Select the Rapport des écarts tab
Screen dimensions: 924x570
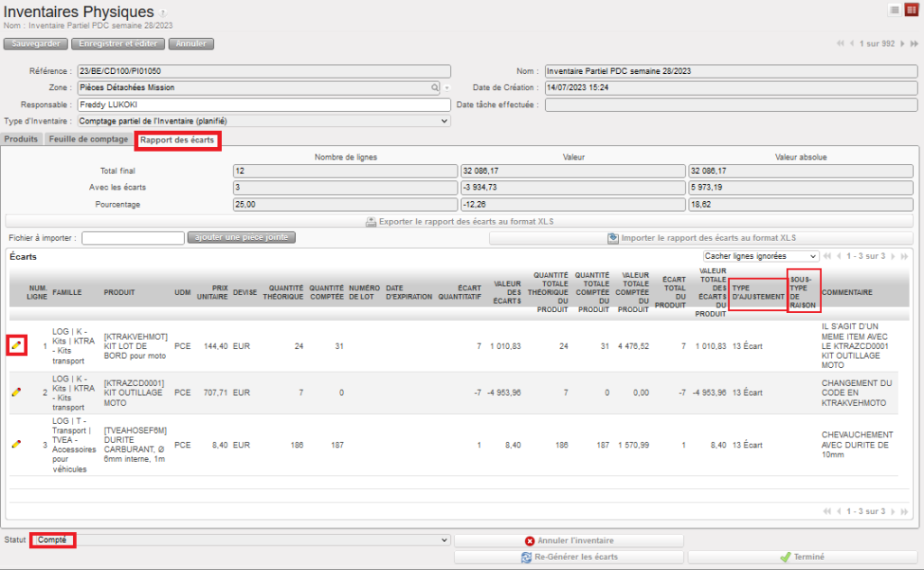point(177,140)
